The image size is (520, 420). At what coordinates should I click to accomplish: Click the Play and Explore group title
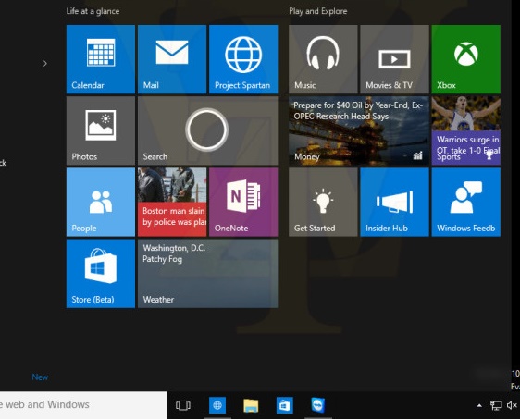pyautogui.click(x=318, y=11)
